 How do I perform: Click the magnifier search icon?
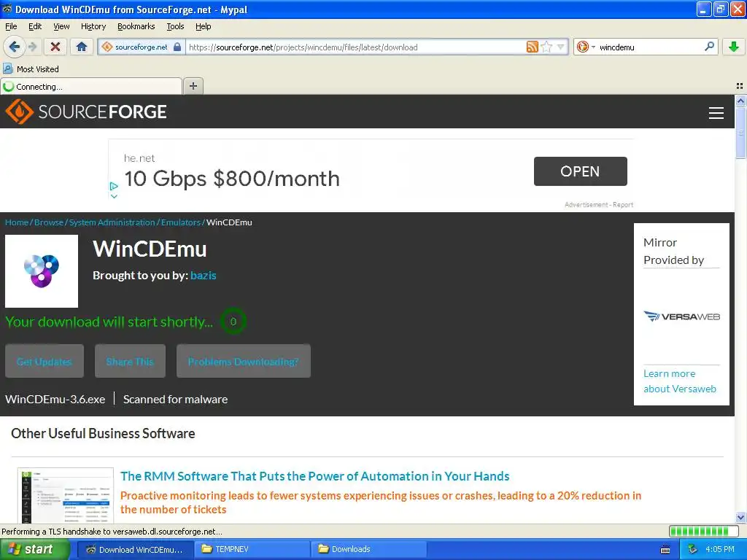[x=709, y=47]
